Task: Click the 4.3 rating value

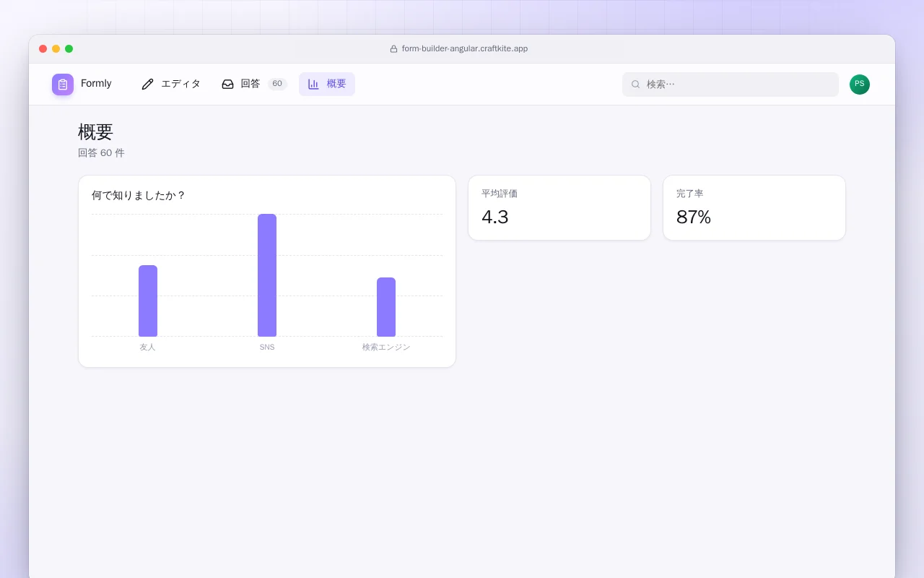Action: pyautogui.click(x=495, y=217)
